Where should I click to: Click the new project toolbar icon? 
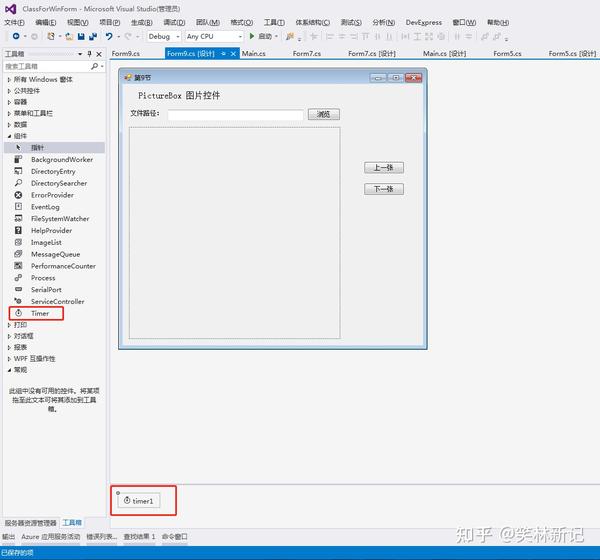pyautogui.click(x=51, y=36)
